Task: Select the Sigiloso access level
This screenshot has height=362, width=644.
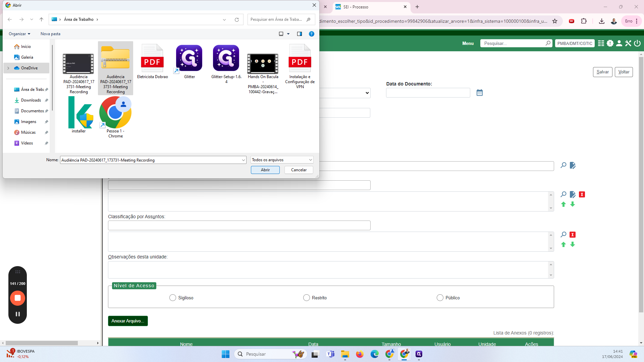Action: coord(173,298)
